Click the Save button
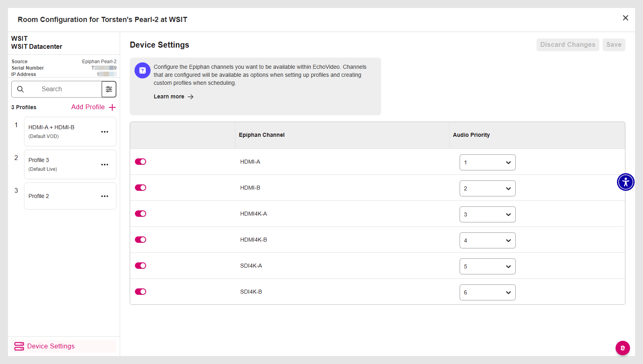 pyautogui.click(x=614, y=45)
